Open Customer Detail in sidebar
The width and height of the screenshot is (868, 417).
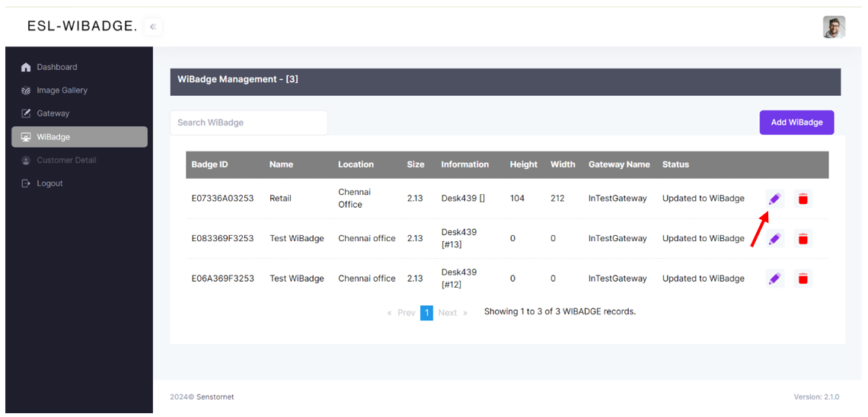pyautogui.click(x=66, y=161)
